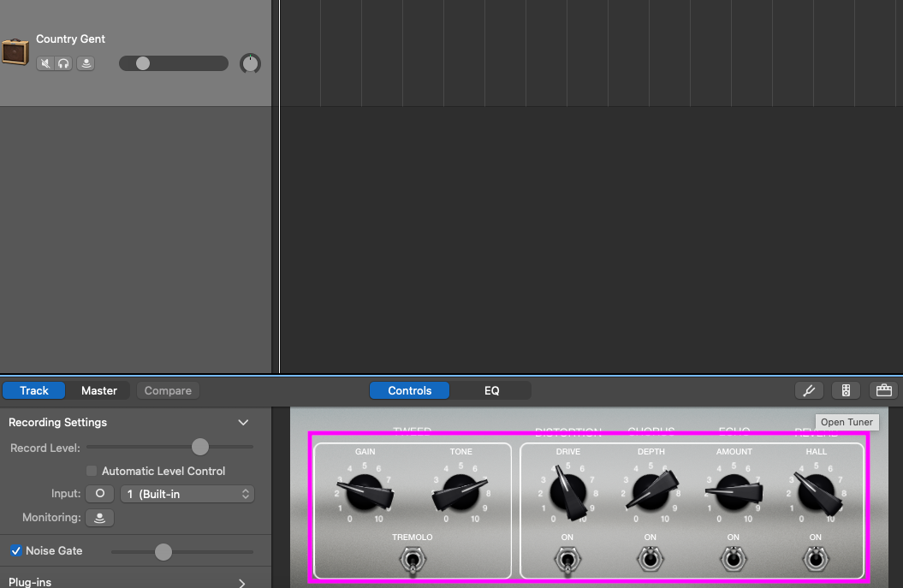Image resolution: width=903 pixels, height=588 pixels.
Task: Solo the Country Gent track with headphones icon
Action: tap(63, 63)
